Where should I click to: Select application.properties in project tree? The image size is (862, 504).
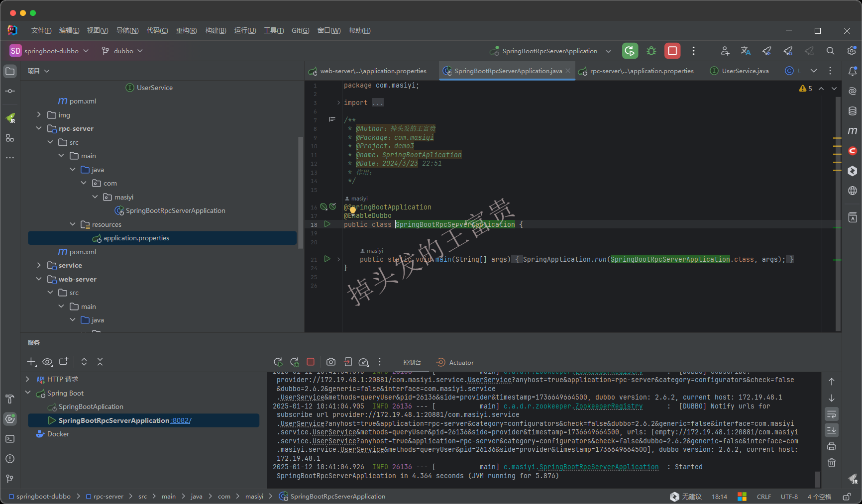coord(162,238)
